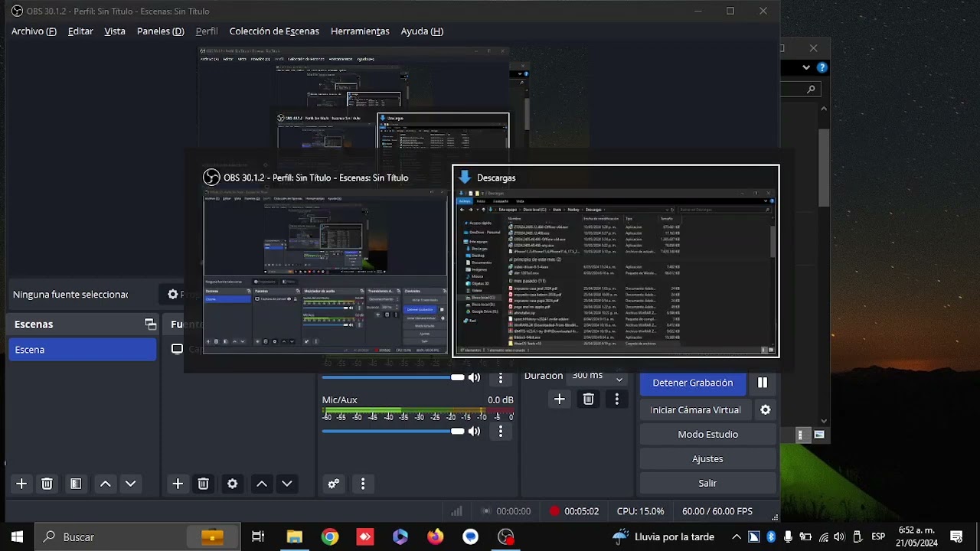980x551 pixels.
Task: Open transition properties three-dot menu
Action: point(616,399)
